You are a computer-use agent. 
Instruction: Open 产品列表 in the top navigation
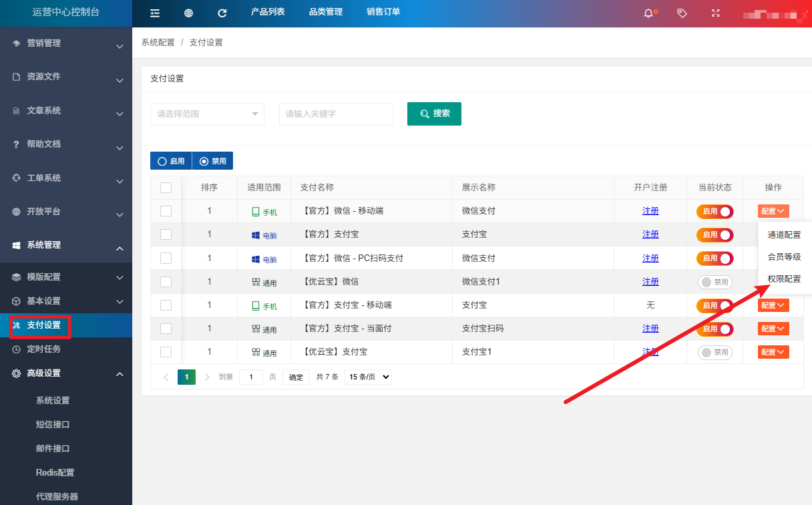click(x=268, y=12)
